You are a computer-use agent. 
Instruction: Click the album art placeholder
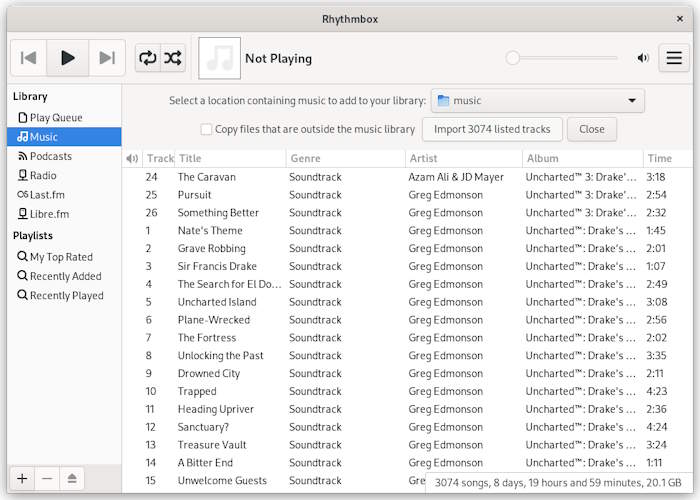click(219, 58)
